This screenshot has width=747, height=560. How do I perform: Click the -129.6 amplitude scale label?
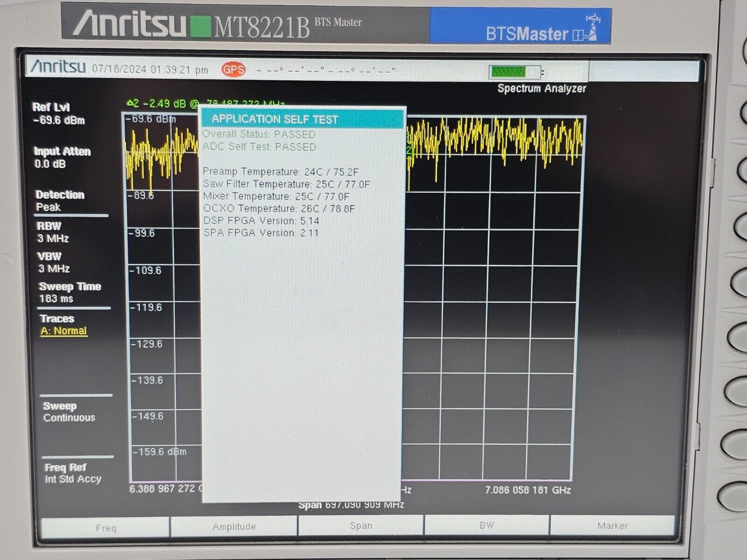(x=147, y=344)
